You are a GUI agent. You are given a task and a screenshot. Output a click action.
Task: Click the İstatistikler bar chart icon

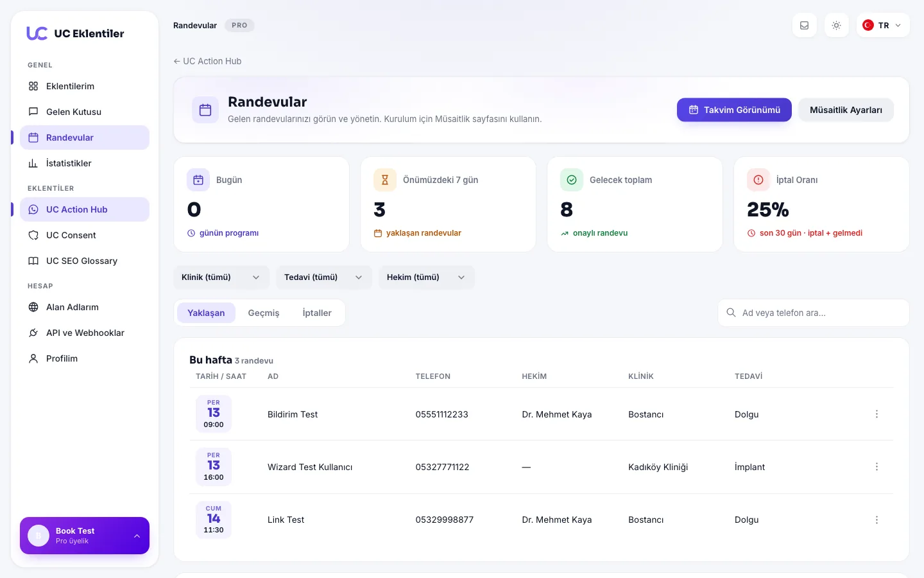tap(33, 163)
